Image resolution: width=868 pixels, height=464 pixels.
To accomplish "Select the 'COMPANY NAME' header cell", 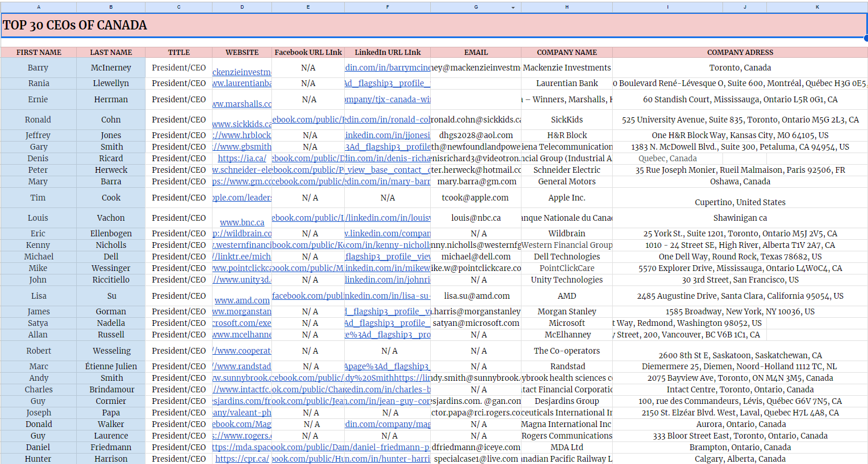I will tap(567, 52).
